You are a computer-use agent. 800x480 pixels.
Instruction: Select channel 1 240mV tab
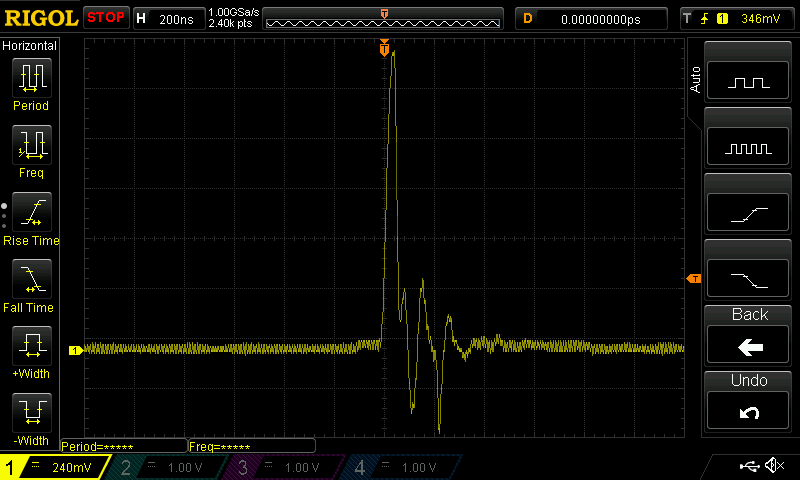point(55,467)
